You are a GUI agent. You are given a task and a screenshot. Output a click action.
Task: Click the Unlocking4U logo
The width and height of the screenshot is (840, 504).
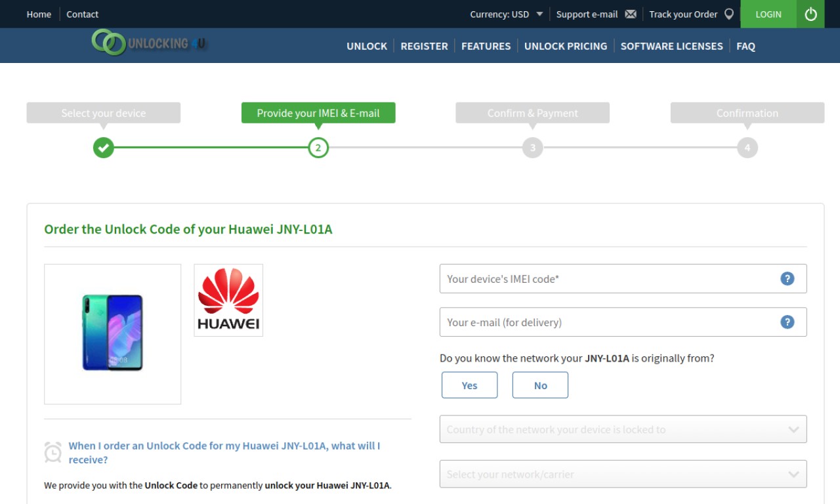click(149, 43)
